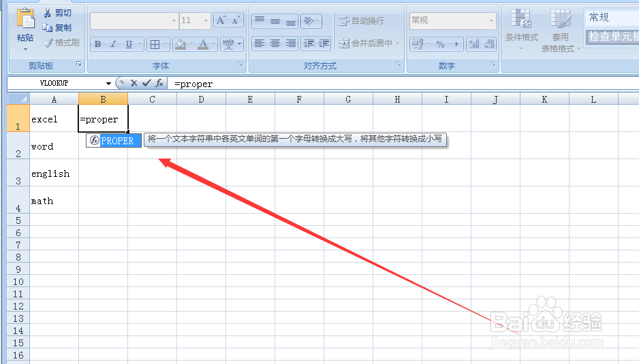
Task: Open font group dialog launcher
Action: pyautogui.click(x=240, y=65)
